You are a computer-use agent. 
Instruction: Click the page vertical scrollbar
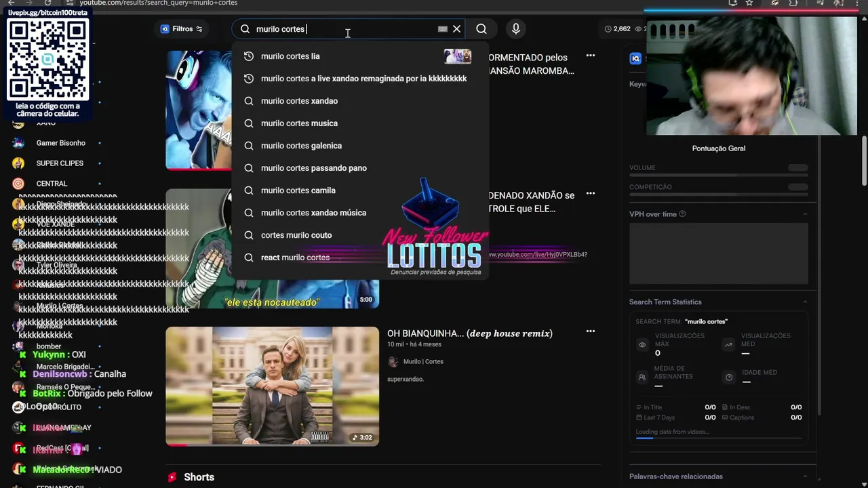pos(864,160)
